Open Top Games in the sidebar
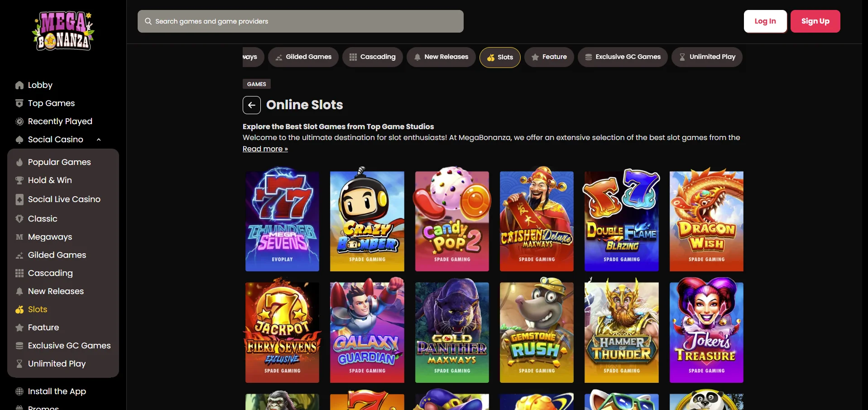This screenshot has width=868, height=410. tap(51, 103)
